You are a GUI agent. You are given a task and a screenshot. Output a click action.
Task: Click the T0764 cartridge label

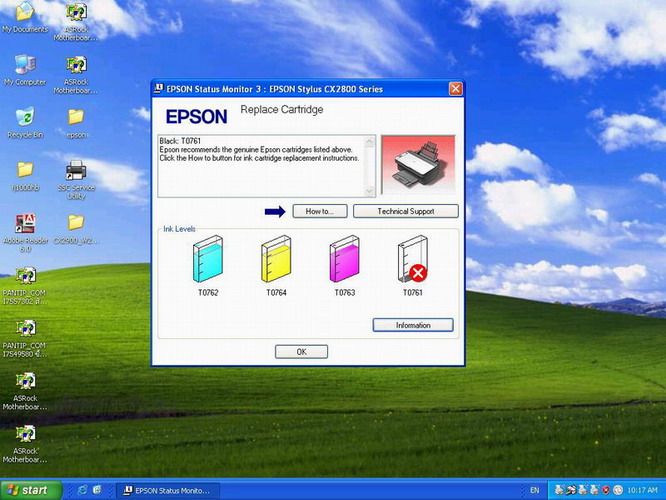coord(277,292)
